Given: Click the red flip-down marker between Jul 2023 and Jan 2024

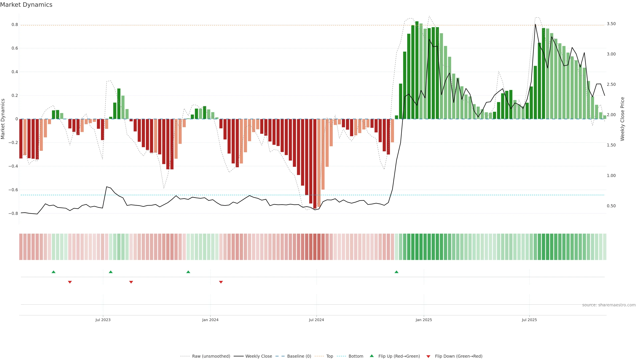Looking at the screenshot, I should point(131,282).
